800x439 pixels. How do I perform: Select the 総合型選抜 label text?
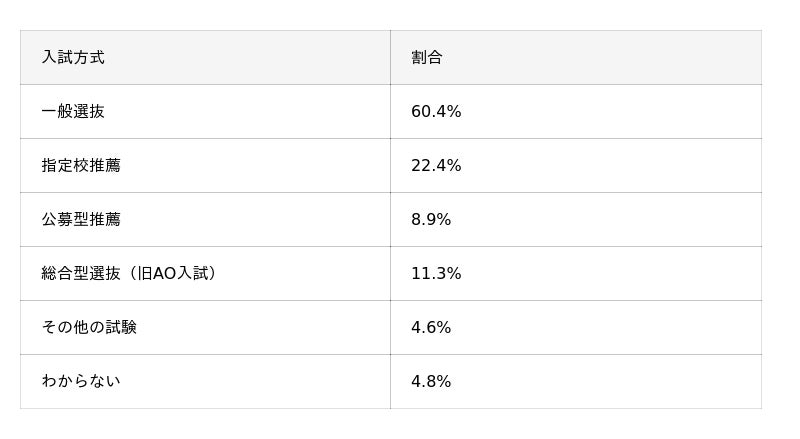click(81, 274)
